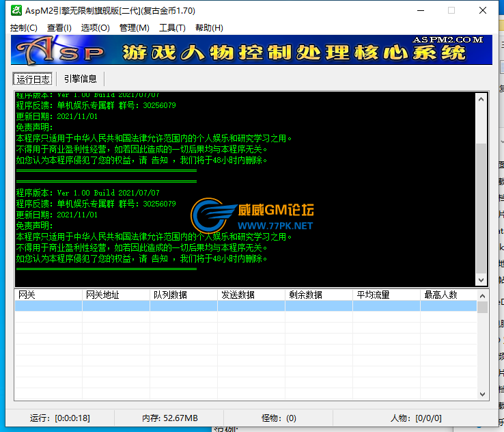Click the AspM2 app icon in title bar
This screenshot has height=432, width=504.
click(16, 11)
